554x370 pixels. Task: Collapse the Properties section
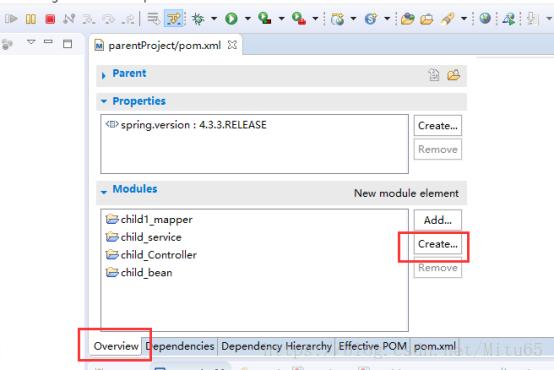(x=104, y=101)
